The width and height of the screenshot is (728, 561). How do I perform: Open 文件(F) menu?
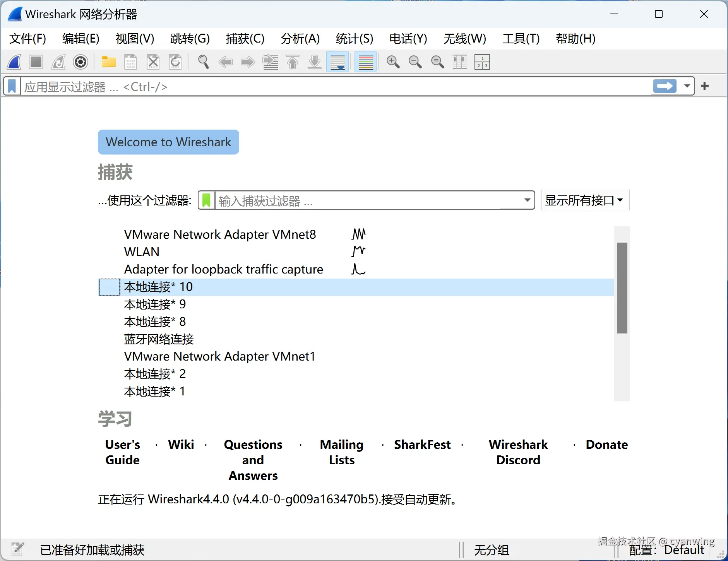coord(27,39)
